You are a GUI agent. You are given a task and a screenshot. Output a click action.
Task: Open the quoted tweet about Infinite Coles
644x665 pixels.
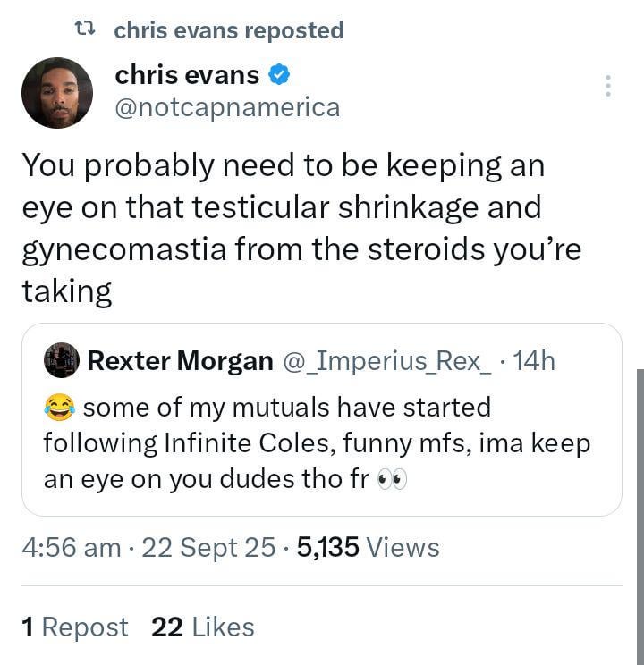tap(322, 443)
